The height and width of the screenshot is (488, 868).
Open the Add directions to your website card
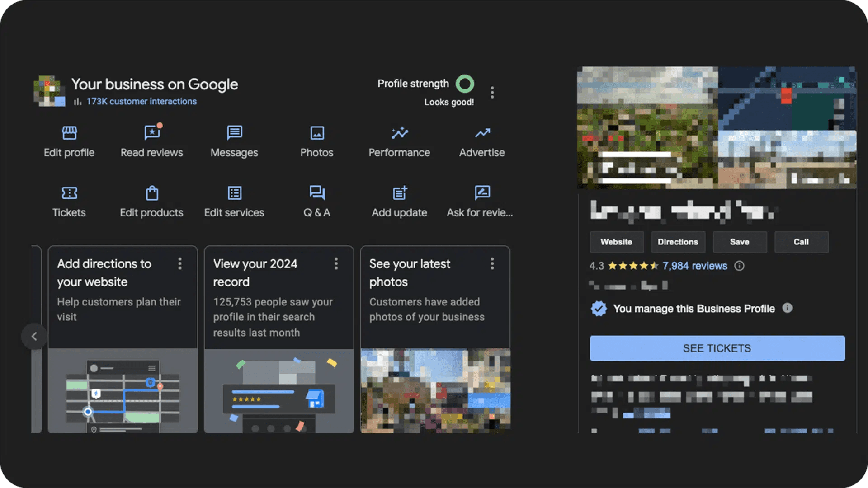tap(123, 339)
